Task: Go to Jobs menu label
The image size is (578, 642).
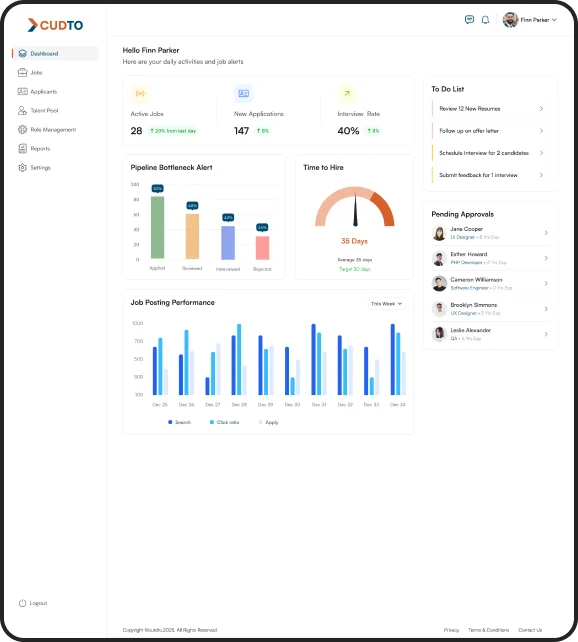Action: coord(36,72)
